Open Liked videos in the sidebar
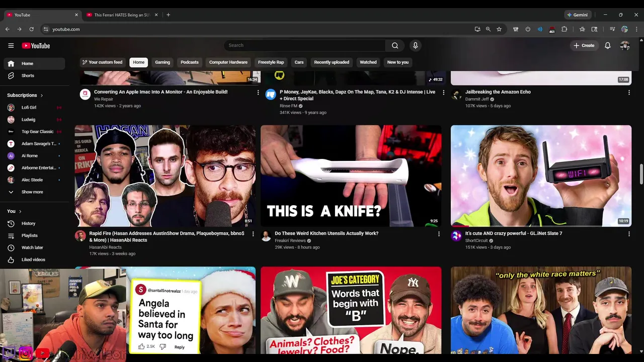Screen dimensions: 644x362 [34, 259]
